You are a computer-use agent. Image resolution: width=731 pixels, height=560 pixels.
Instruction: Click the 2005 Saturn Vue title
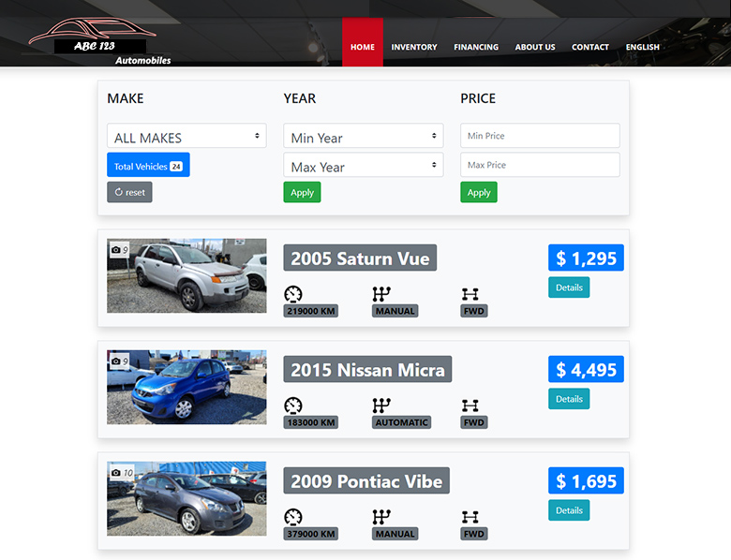(x=360, y=258)
